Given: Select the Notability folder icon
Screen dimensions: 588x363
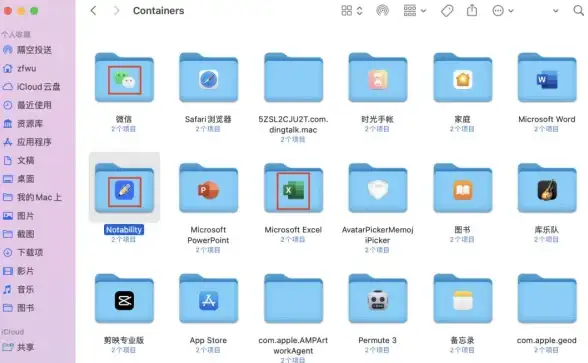Looking at the screenshot, I should (124, 188).
